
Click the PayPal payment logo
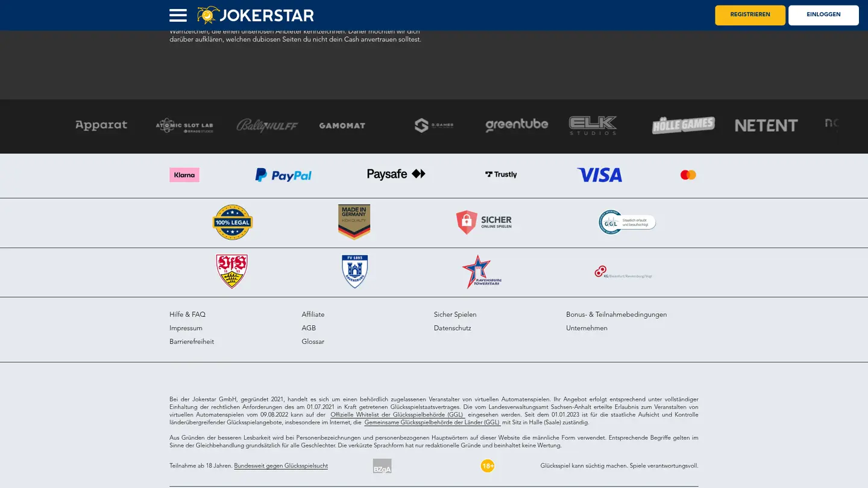tap(283, 175)
